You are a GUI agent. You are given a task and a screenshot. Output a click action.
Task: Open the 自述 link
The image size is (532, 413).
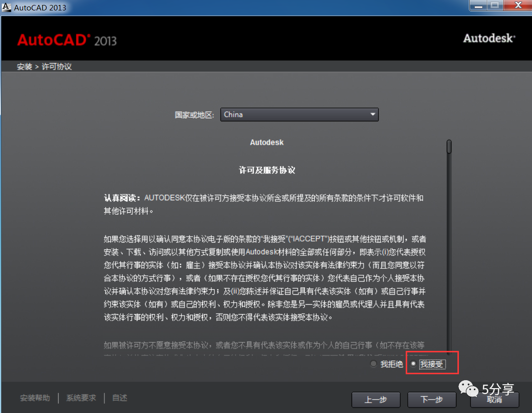coord(119,398)
